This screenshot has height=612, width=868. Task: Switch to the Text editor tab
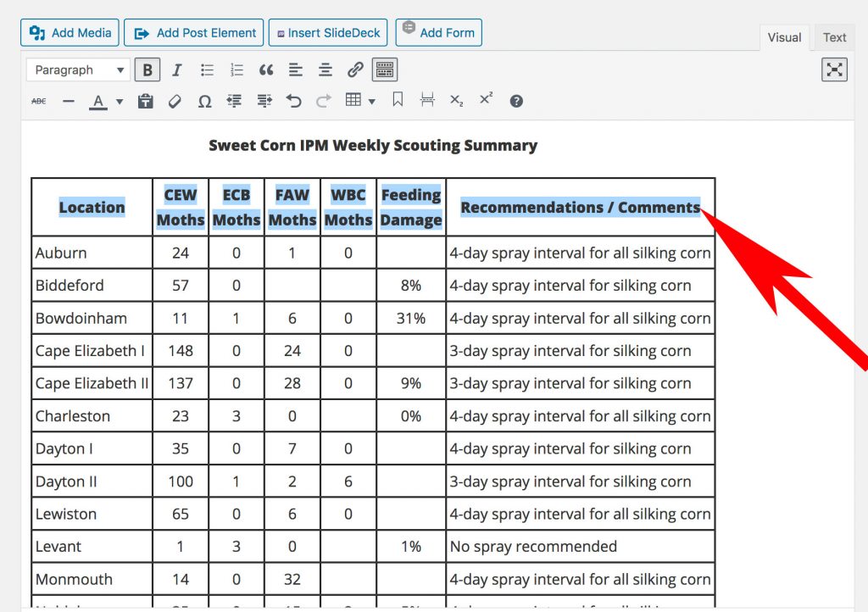tap(834, 37)
